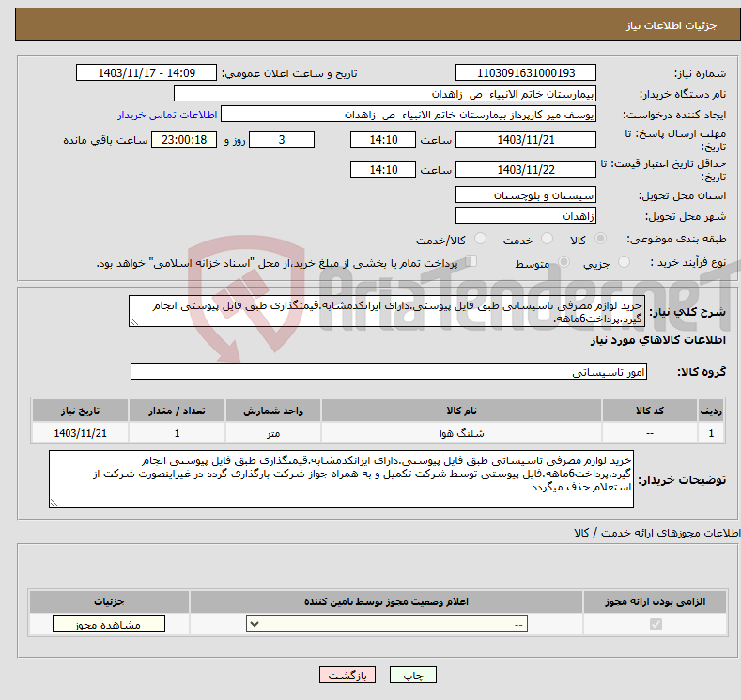Click the buyer organization name field
Screen dimensions: 741x700
click(385, 94)
